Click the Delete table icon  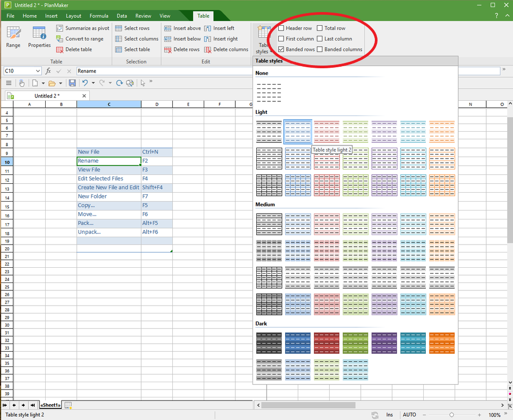point(60,49)
